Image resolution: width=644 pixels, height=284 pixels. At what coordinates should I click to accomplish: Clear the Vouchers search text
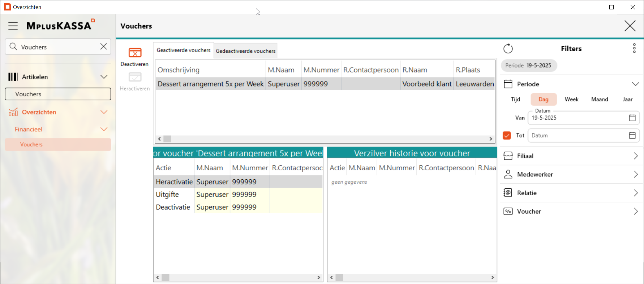tap(103, 47)
